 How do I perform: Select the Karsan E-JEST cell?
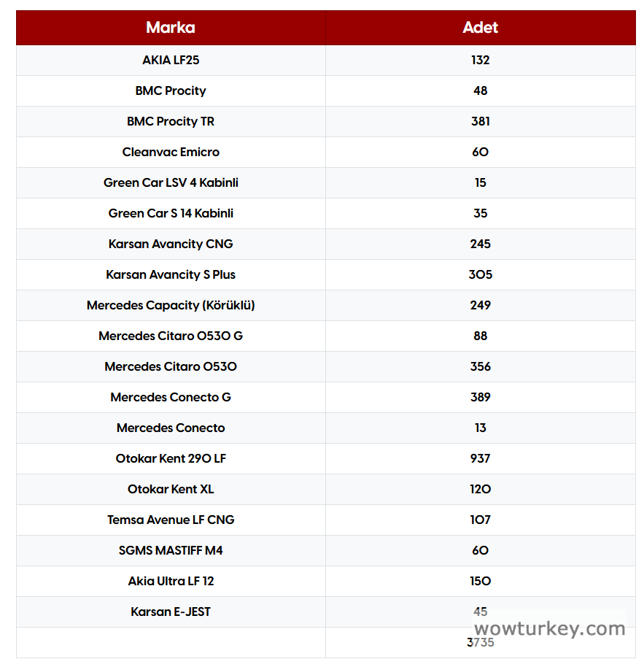pos(171,612)
